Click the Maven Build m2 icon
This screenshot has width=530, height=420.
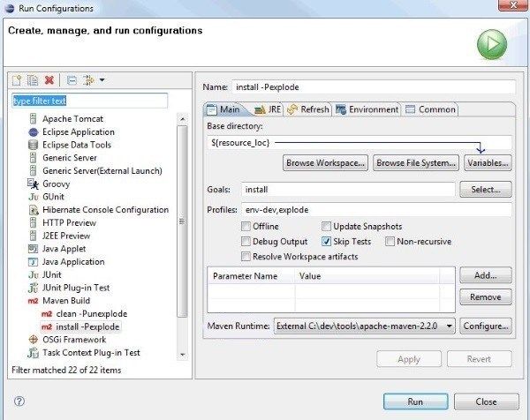click(34, 301)
